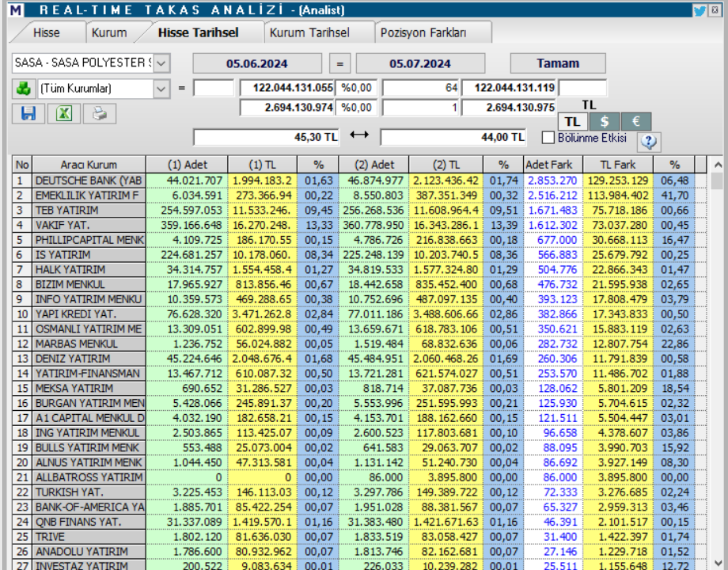Go to the Hisse tab
Viewport: 728px width, 570px height.
pyautogui.click(x=47, y=32)
